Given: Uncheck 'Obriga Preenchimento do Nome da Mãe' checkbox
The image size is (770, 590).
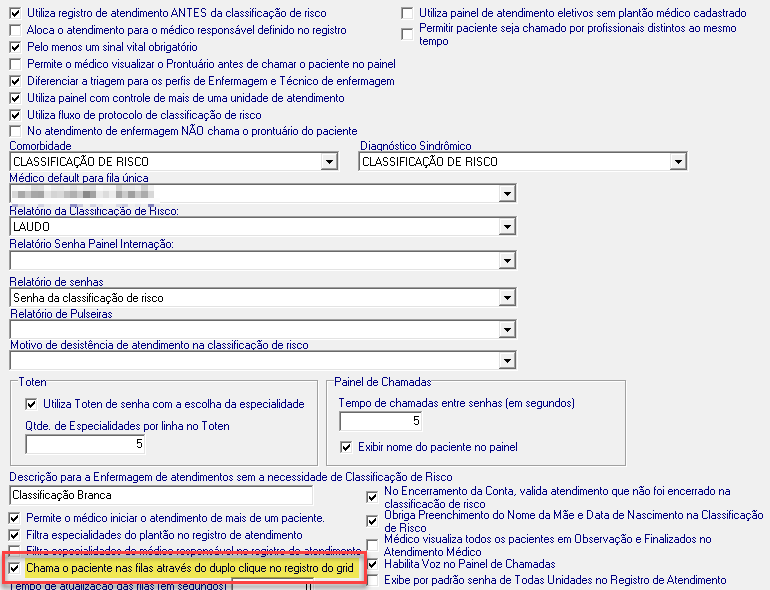Looking at the screenshot, I should pyautogui.click(x=372, y=521).
